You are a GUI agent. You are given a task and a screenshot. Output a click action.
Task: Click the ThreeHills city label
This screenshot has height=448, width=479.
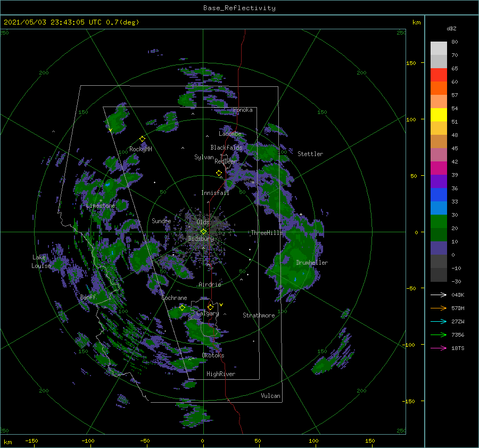pyautogui.click(x=267, y=233)
